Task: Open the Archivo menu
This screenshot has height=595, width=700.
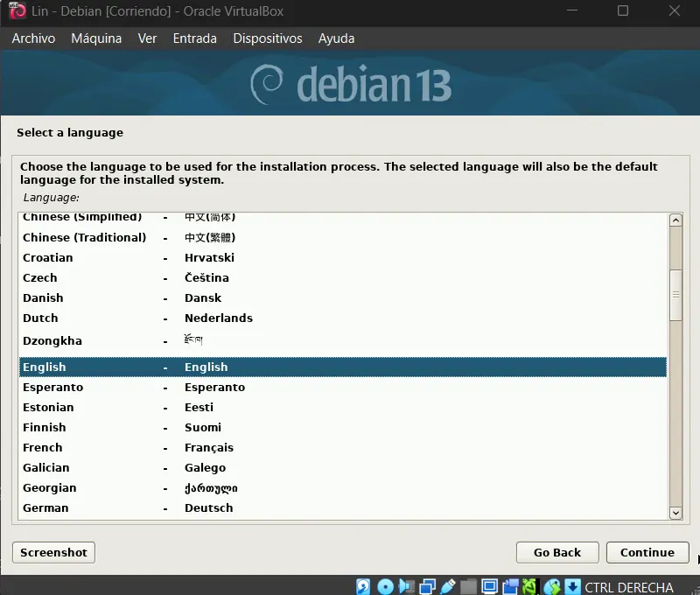Action: (x=33, y=38)
